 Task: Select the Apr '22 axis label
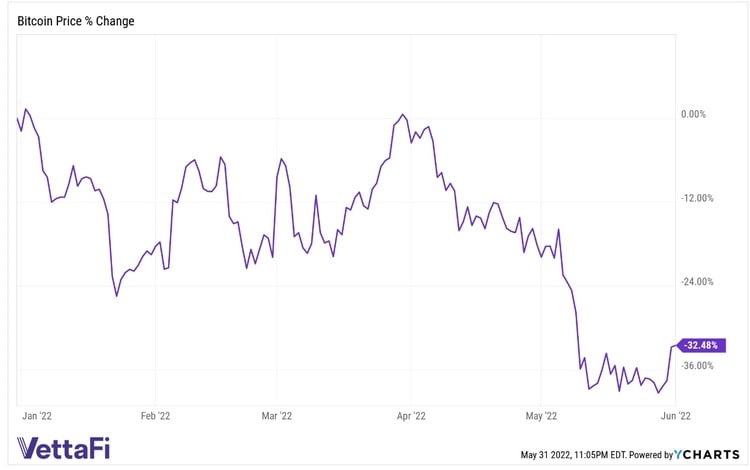412,414
